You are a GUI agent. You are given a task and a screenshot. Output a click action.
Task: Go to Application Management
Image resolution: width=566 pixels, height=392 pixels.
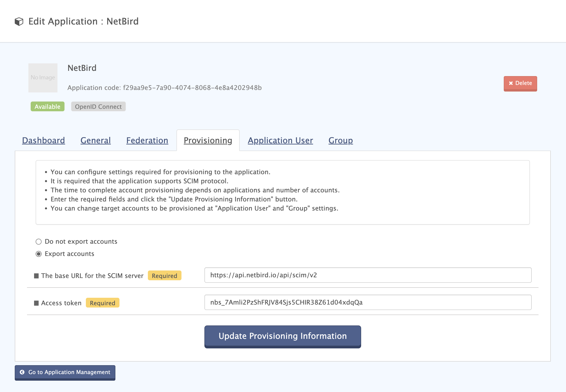(65, 373)
